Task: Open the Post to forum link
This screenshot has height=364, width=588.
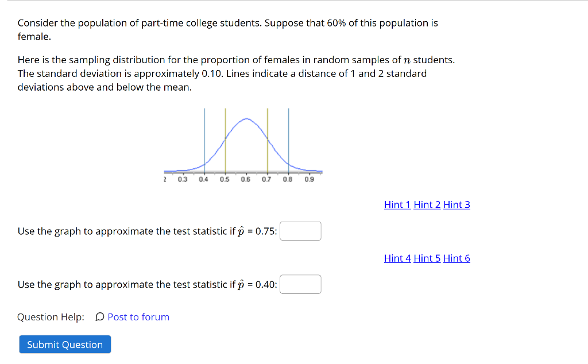Action: click(138, 317)
